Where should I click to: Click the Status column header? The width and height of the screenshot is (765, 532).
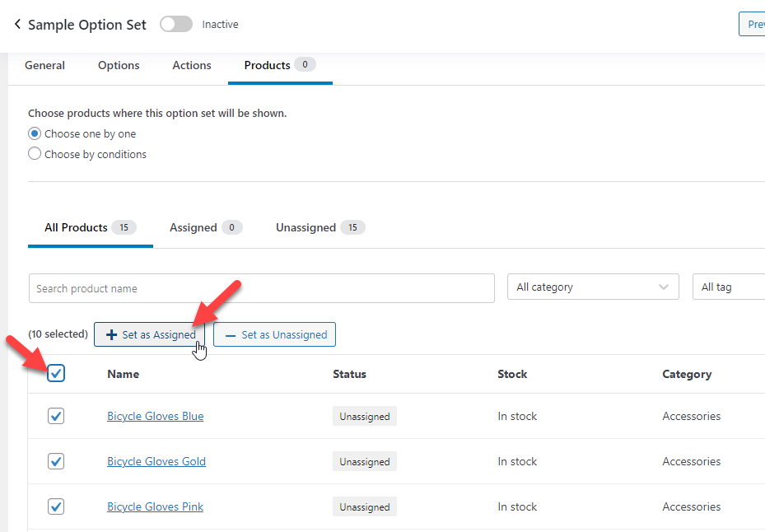[x=349, y=374]
